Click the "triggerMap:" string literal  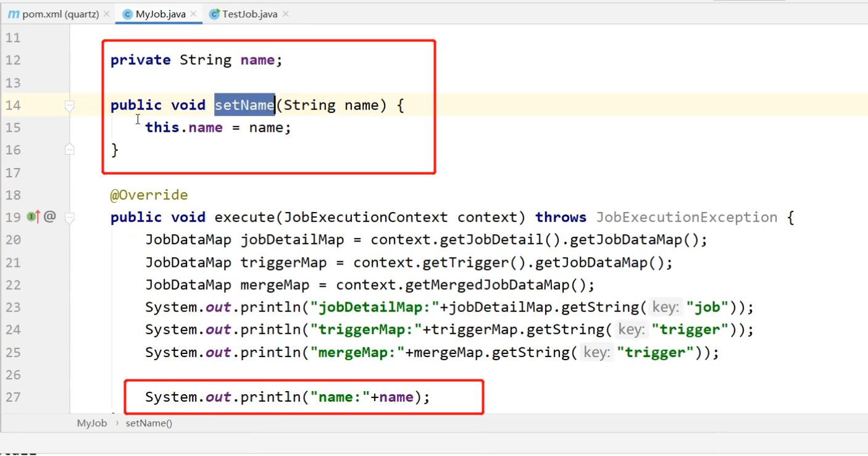tap(366, 330)
